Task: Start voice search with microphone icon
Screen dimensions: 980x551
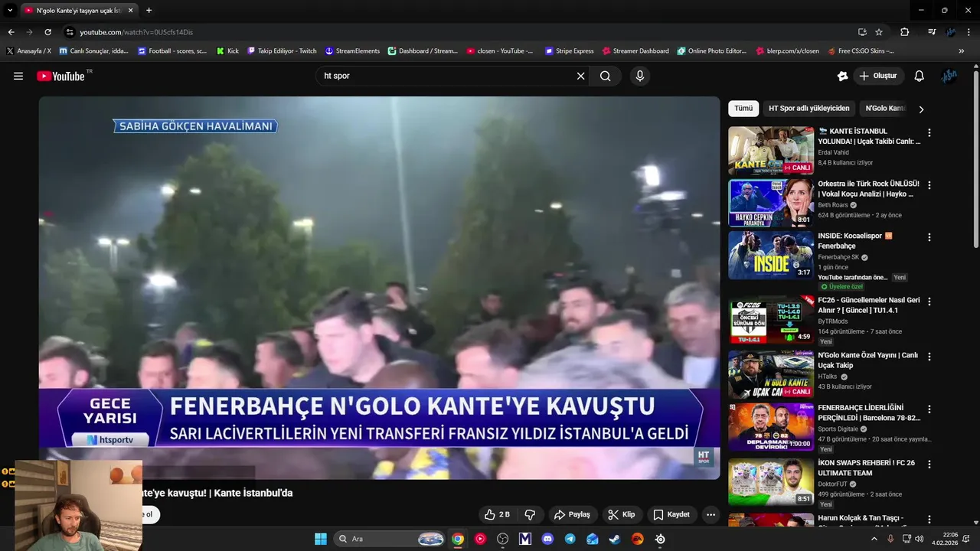Action: pyautogui.click(x=640, y=76)
